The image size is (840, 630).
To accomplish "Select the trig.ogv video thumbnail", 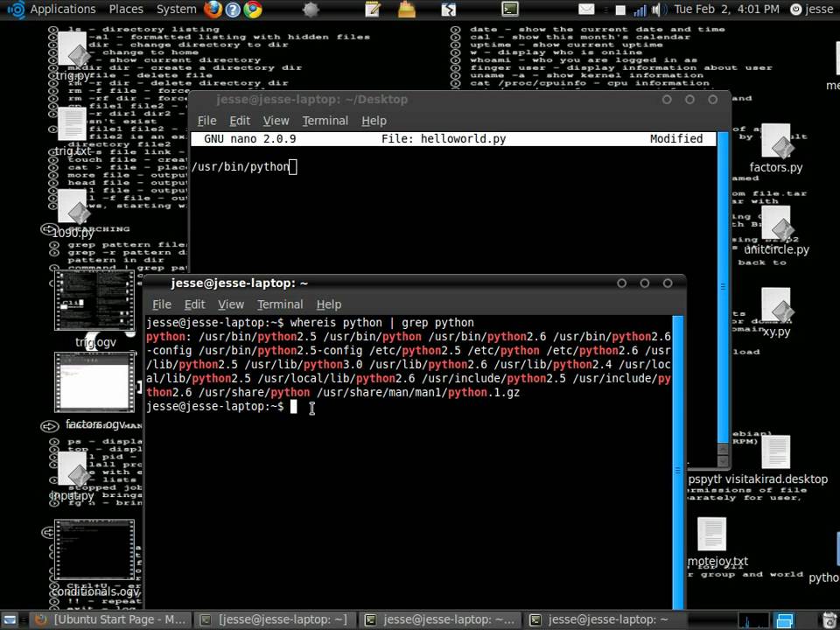I will click(x=94, y=300).
